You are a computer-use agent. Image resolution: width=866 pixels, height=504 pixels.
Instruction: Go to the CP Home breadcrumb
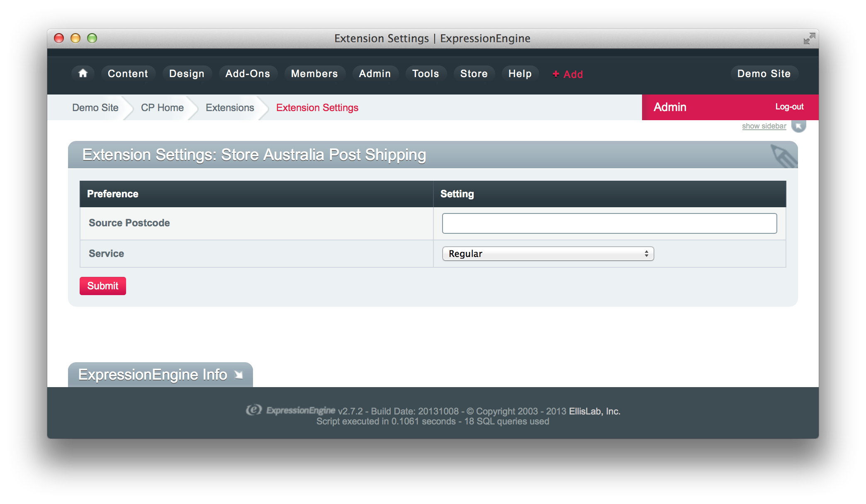162,107
